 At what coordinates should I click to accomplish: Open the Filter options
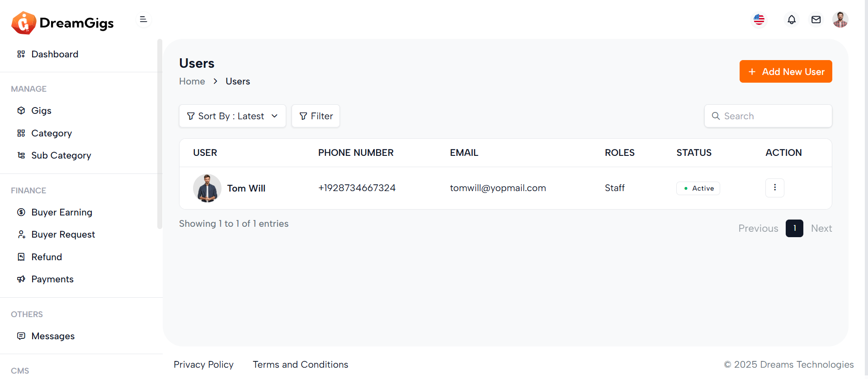click(316, 116)
